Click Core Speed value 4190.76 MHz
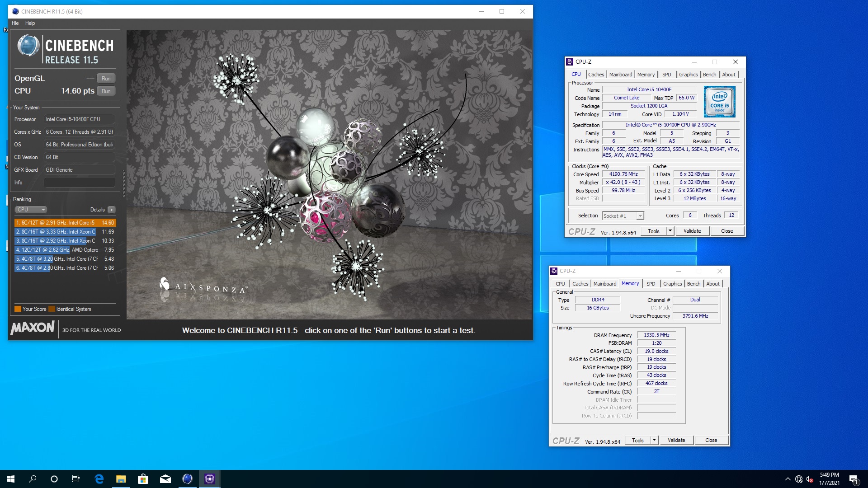This screenshot has height=488, width=868. pos(623,174)
